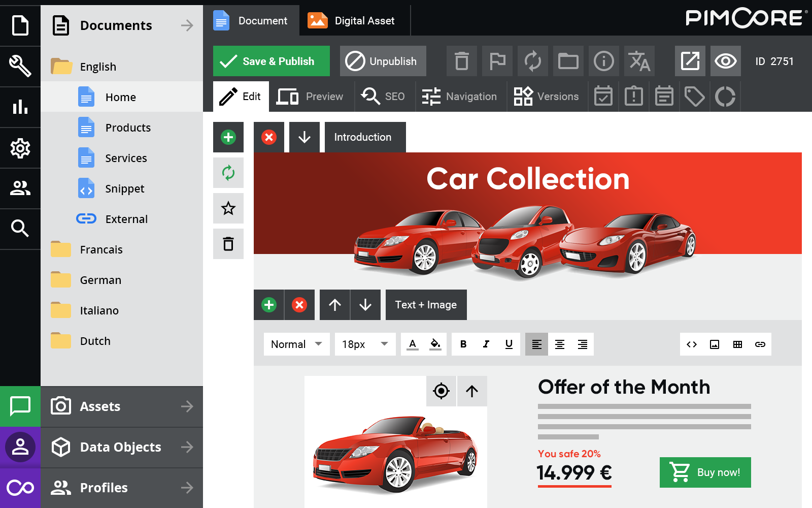812x508 pixels.
Task: Open document in new window
Action: tap(690, 61)
